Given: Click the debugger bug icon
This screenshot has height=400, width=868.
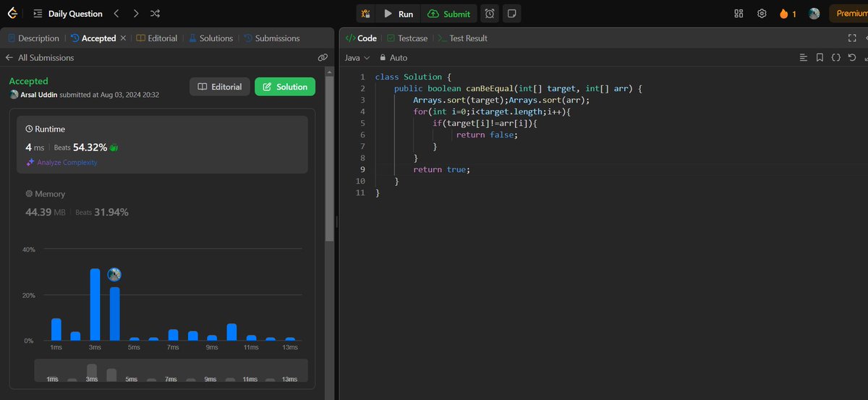Looking at the screenshot, I should tap(366, 14).
